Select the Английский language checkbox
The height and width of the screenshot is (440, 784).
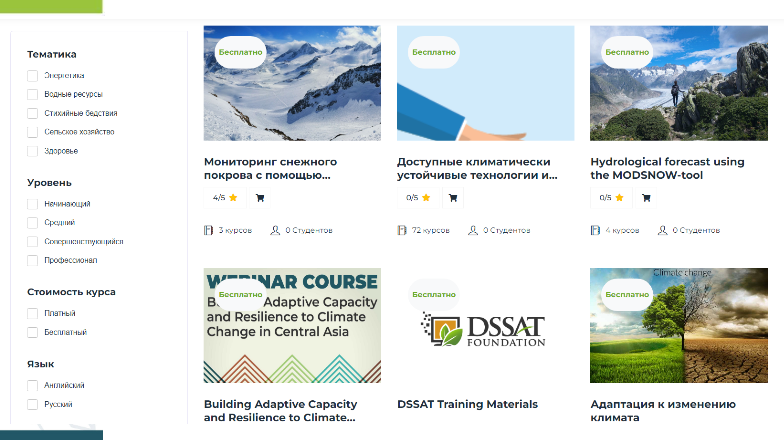[32, 386]
